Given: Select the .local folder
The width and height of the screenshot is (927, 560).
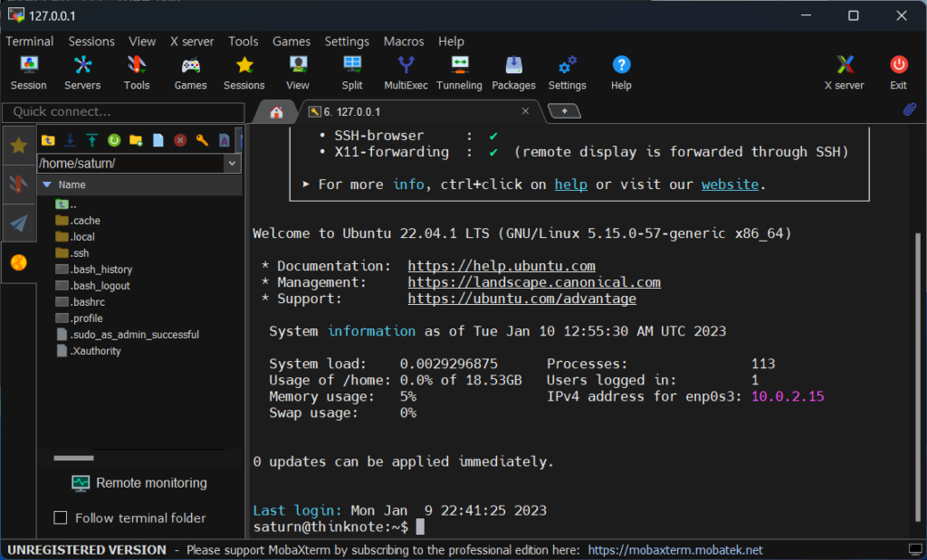Looking at the screenshot, I should 75,237.
